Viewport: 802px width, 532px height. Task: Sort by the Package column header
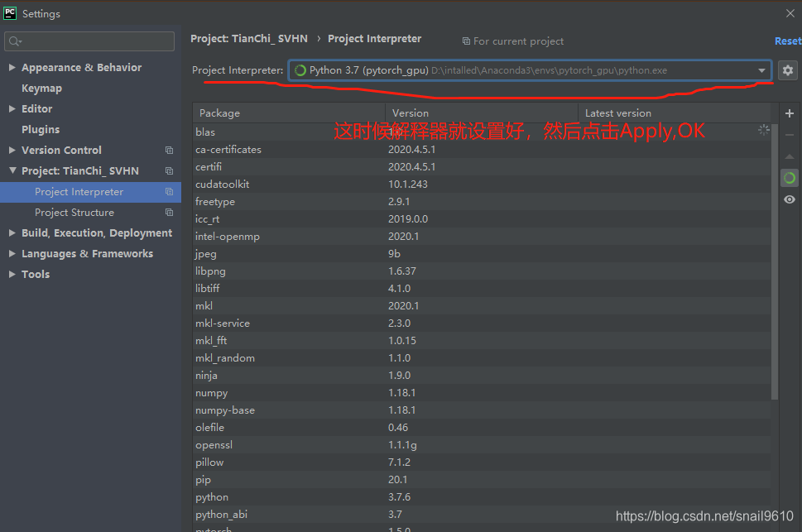289,113
